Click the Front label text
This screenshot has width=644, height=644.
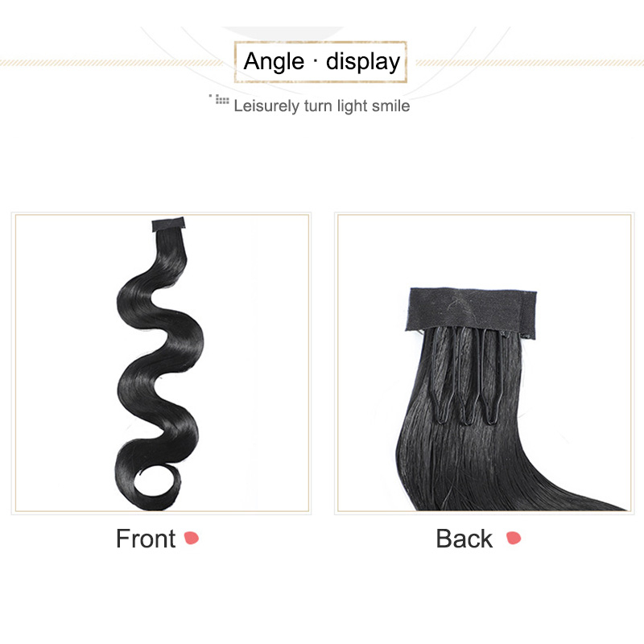[146, 539]
